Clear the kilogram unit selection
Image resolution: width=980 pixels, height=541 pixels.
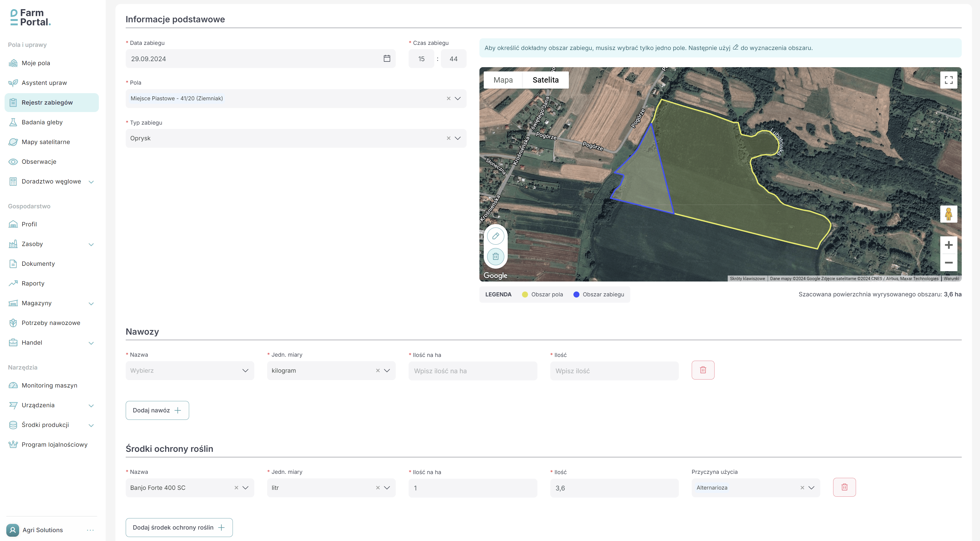click(378, 371)
